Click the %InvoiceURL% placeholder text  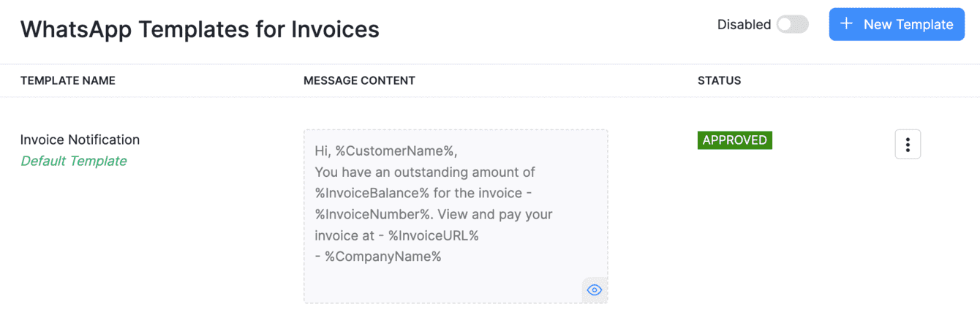(434, 236)
